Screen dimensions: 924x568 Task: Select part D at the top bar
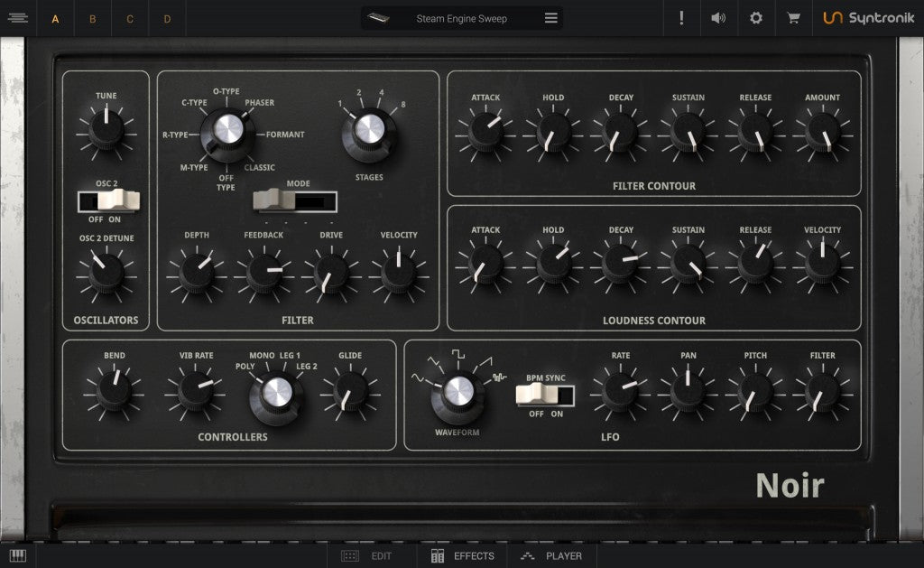(x=167, y=17)
